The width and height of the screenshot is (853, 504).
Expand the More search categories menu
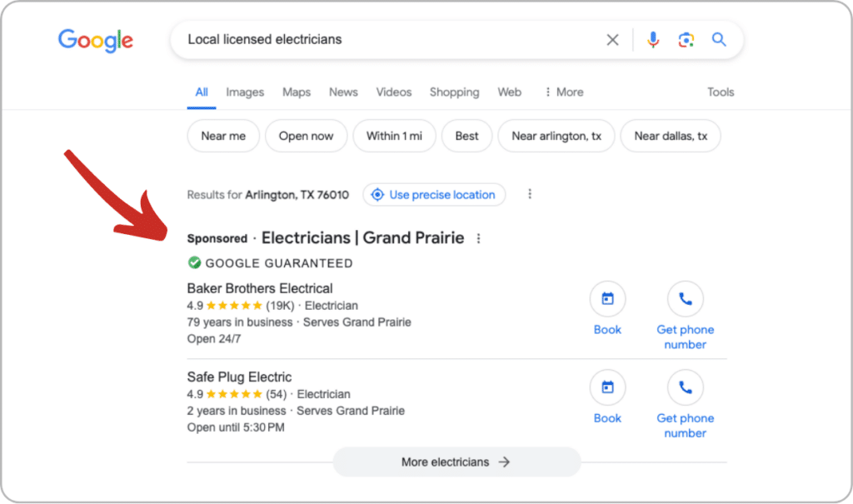[x=564, y=92]
